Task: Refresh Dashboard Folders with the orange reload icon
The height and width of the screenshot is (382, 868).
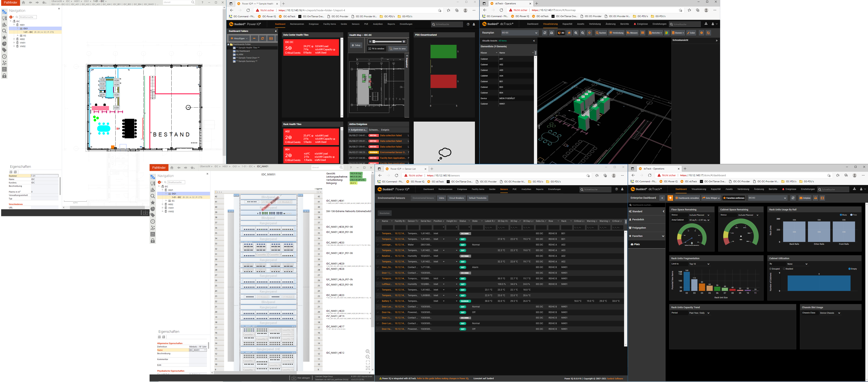Action: click(x=262, y=38)
